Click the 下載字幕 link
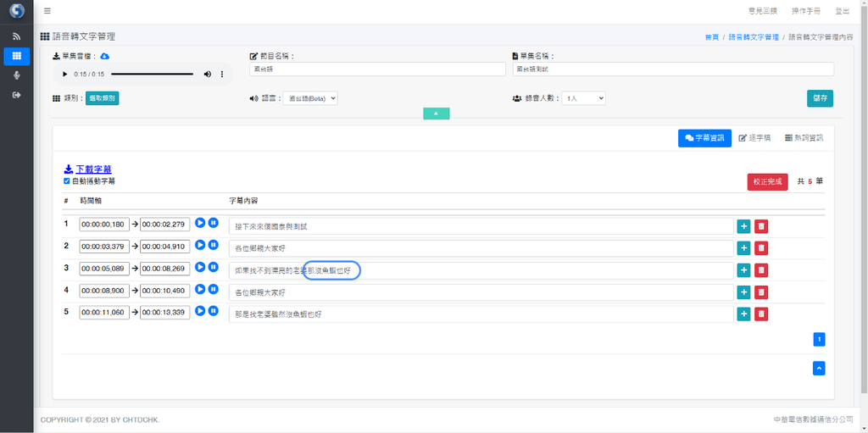 coord(88,169)
